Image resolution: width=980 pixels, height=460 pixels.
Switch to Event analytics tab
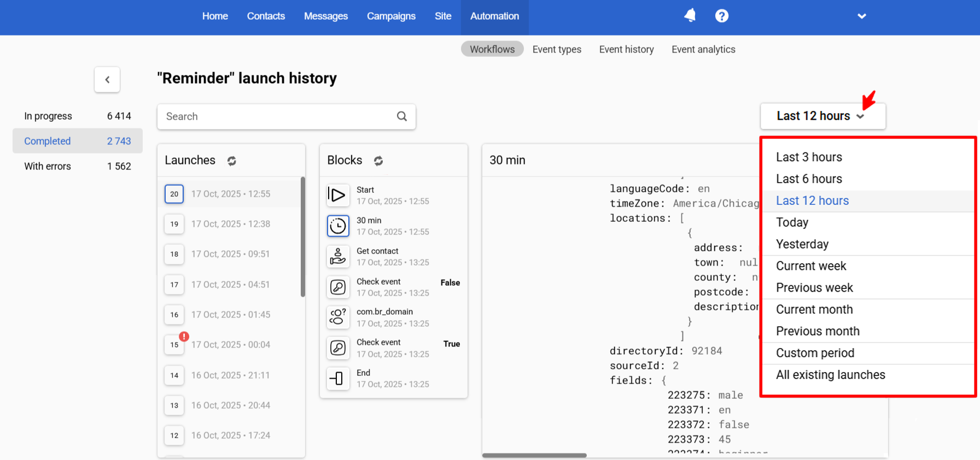[703, 49]
